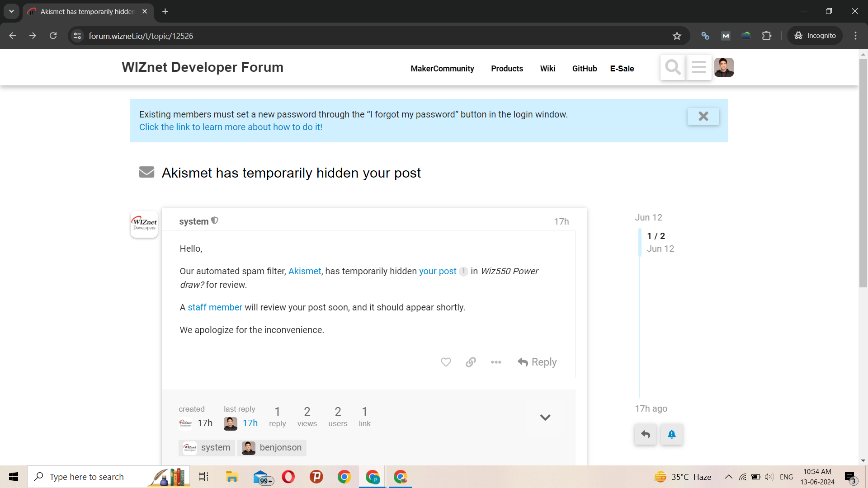Expand topic details chevron in the summary box

(x=545, y=417)
